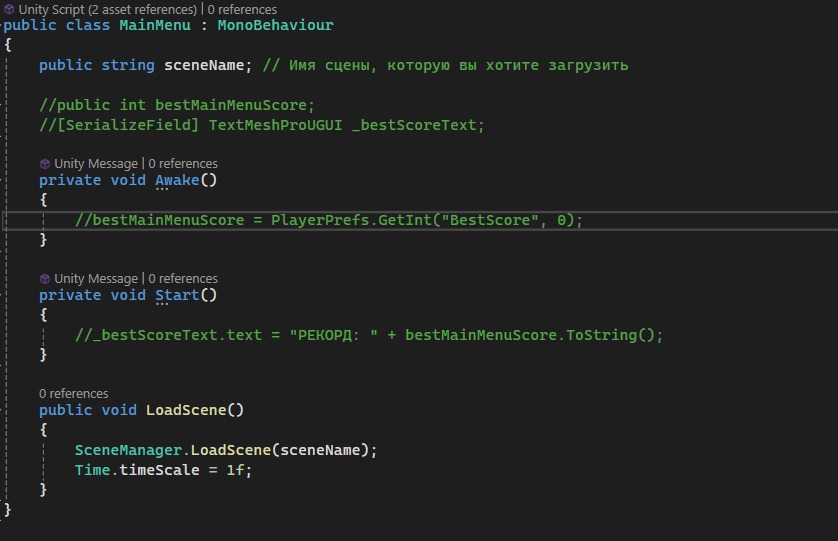Click the Russian comment after sceneName declaration
The width and height of the screenshot is (838, 541).
click(x=445, y=65)
